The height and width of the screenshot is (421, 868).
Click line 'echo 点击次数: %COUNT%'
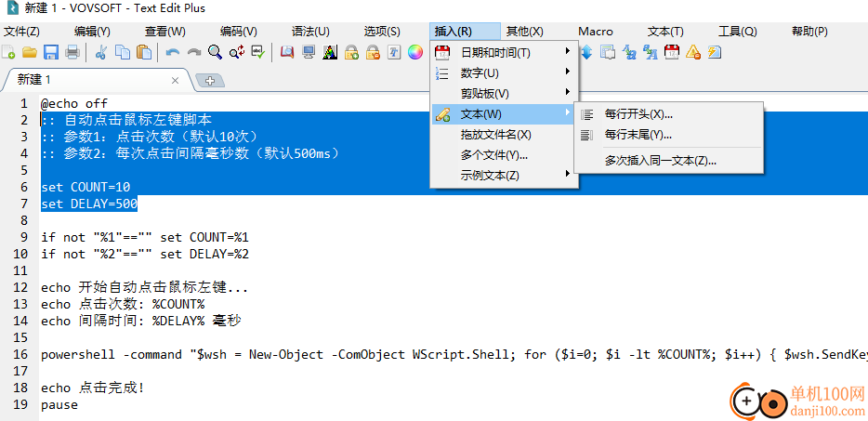click(123, 304)
